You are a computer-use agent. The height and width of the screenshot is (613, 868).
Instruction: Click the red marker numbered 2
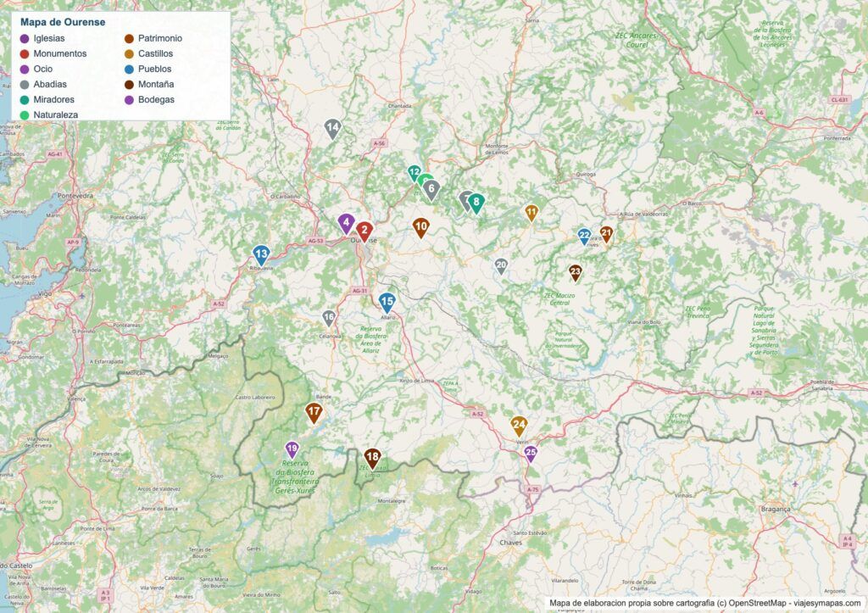tap(364, 231)
